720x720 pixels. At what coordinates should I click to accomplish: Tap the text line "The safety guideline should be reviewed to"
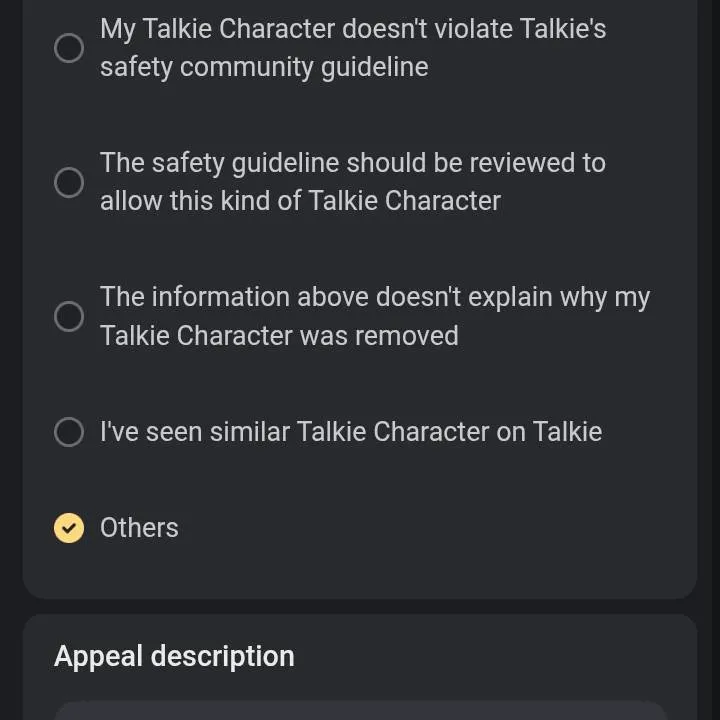tap(353, 163)
